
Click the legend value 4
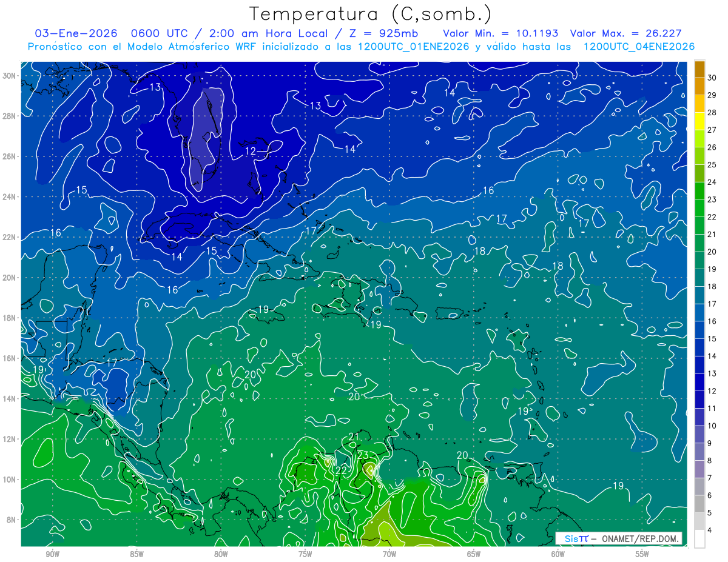710,530
